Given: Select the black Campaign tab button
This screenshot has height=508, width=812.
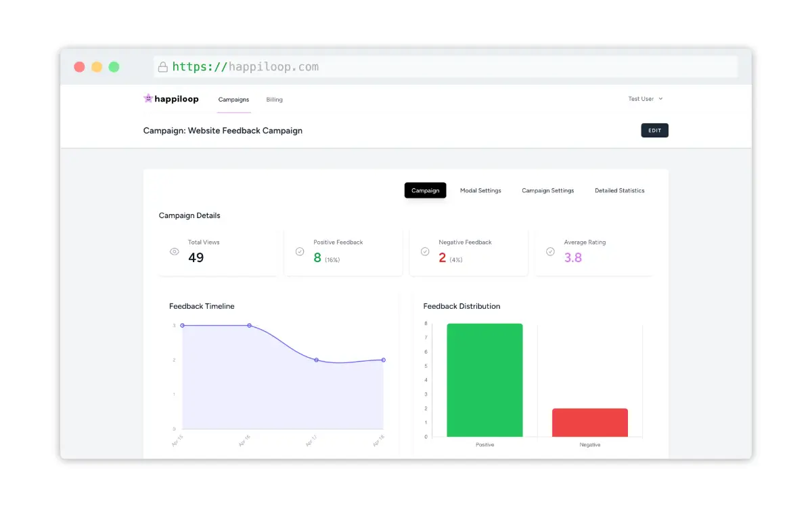Looking at the screenshot, I should pyautogui.click(x=425, y=190).
